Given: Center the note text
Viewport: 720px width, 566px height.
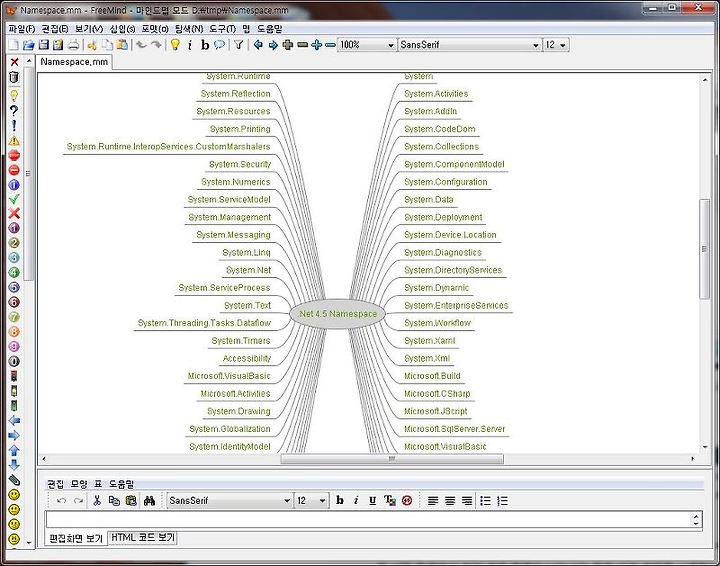Looking at the screenshot, I should [x=450, y=501].
